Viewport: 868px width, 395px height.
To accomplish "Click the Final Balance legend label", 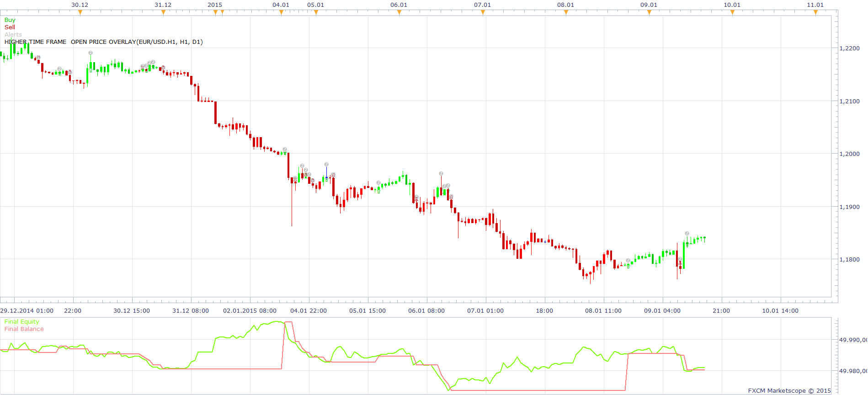I will [24, 329].
